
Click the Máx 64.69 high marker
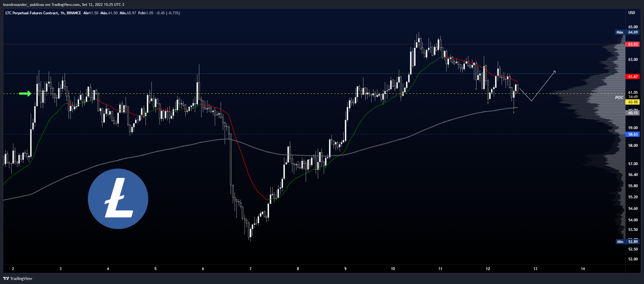(x=627, y=32)
